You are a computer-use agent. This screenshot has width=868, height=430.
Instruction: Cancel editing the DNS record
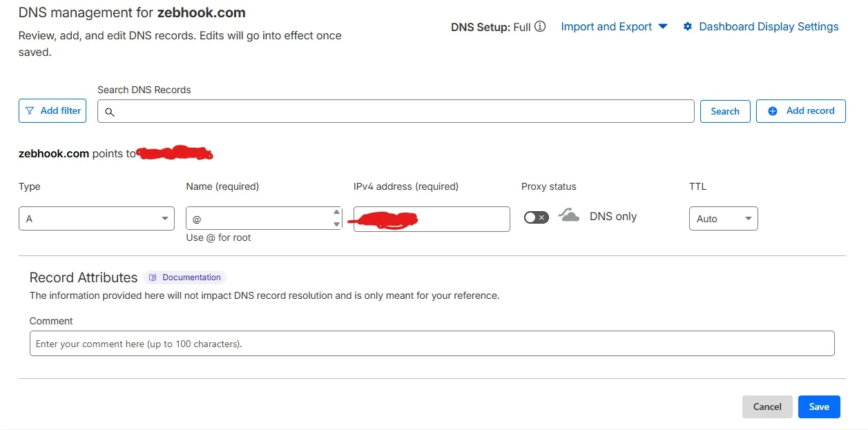click(x=766, y=407)
